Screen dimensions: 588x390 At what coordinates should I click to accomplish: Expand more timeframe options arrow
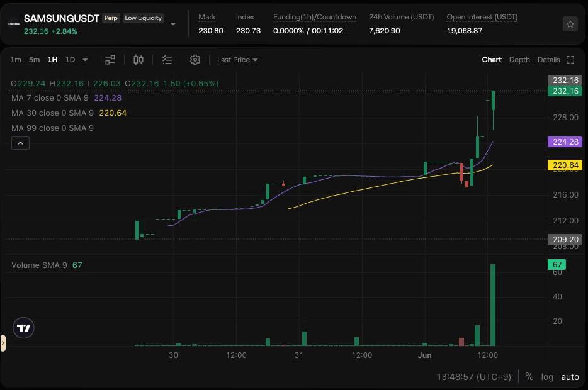pyautogui.click(x=85, y=60)
